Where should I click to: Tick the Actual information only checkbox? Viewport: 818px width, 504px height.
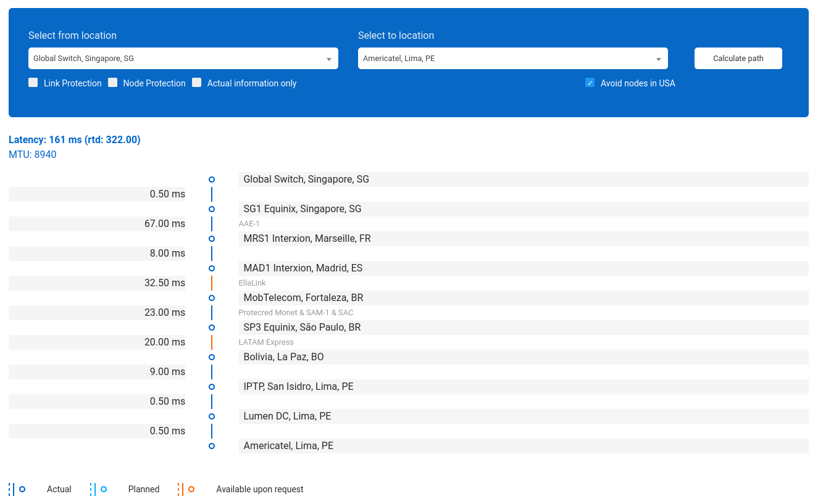[197, 83]
